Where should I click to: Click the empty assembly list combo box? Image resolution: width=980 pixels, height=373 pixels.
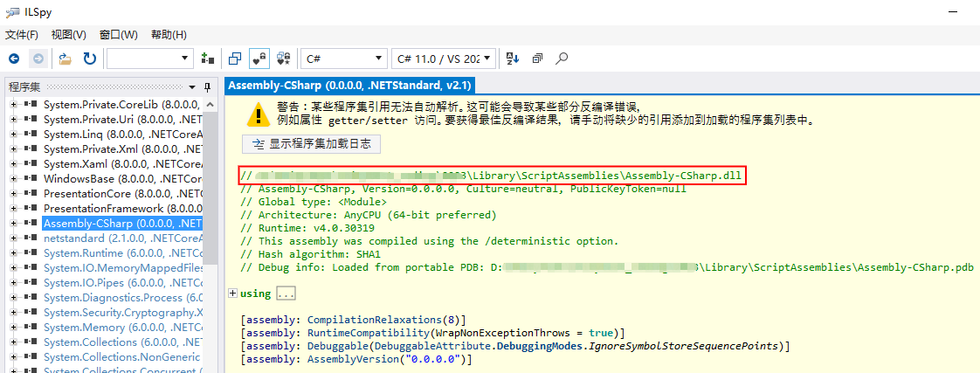149,59
